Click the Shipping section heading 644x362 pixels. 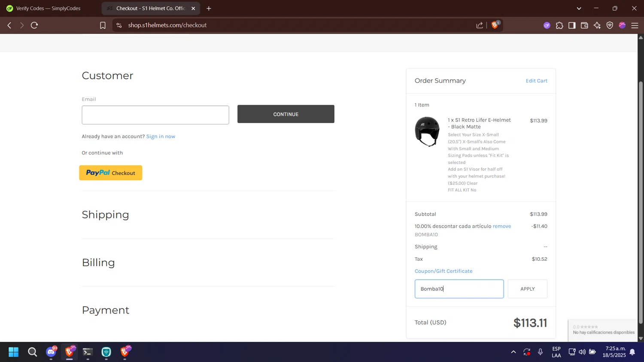105,214
